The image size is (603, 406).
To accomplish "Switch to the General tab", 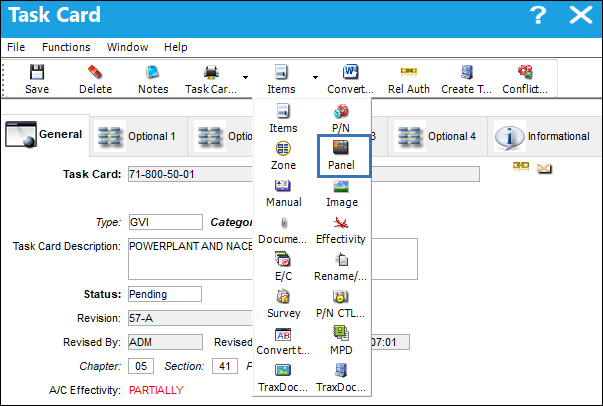I will (45, 135).
